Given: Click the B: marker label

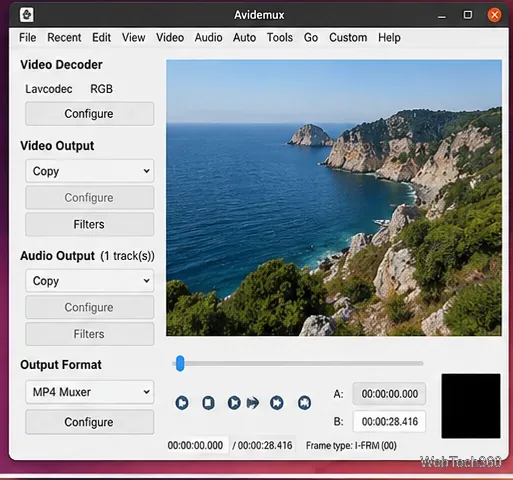Looking at the screenshot, I should (338, 422).
